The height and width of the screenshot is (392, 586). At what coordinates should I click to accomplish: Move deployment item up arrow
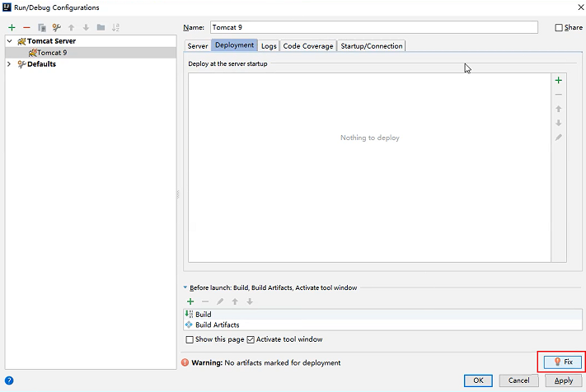pyautogui.click(x=558, y=109)
